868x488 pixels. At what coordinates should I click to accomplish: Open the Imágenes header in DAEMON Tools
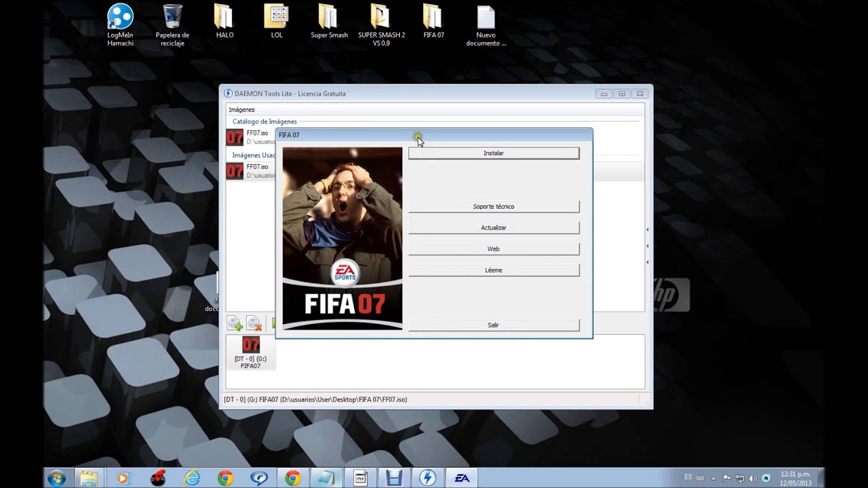point(241,110)
